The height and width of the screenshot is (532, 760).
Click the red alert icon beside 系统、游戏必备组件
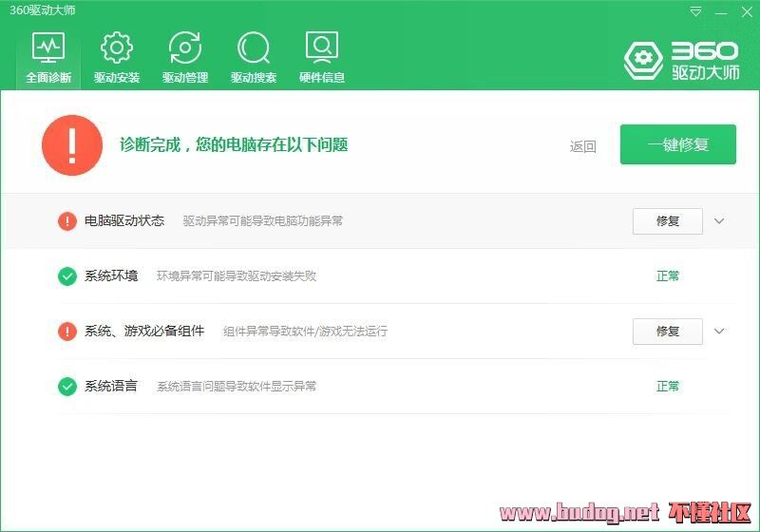click(66, 332)
